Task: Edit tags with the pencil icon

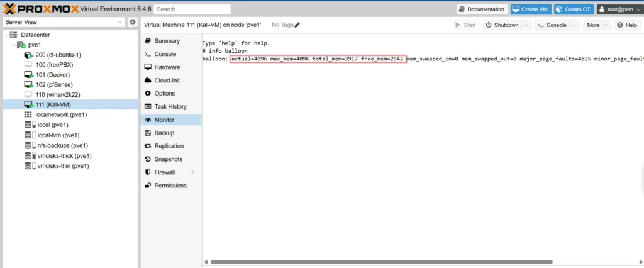Action: click(297, 25)
